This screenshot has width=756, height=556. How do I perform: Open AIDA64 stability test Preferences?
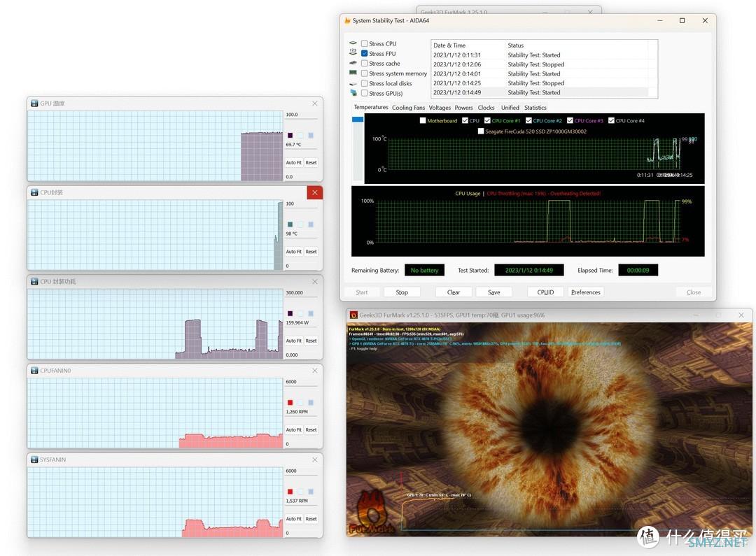[585, 292]
